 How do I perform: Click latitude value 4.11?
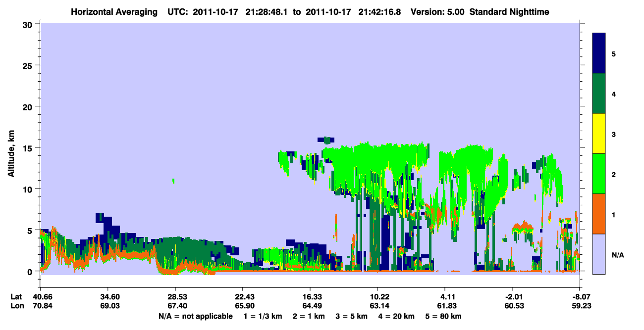click(445, 297)
